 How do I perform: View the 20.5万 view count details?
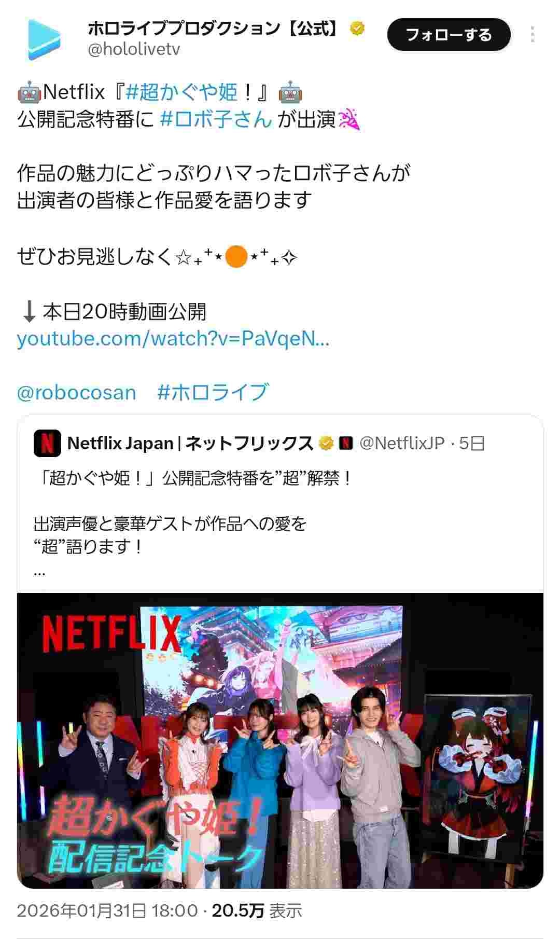point(257,910)
